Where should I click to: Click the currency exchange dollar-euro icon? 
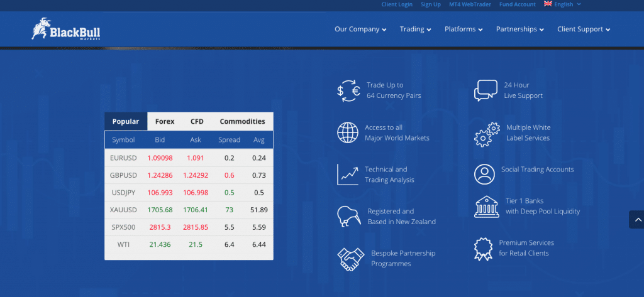click(348, 90)
